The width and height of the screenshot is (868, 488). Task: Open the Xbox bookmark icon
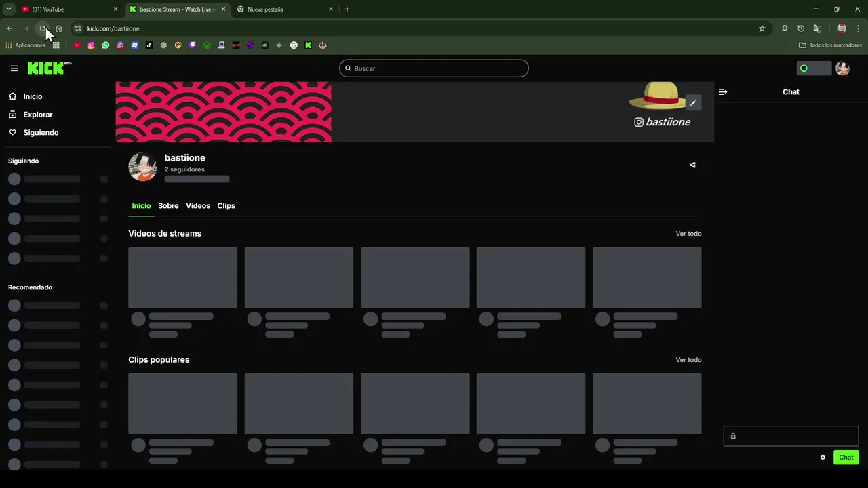point(207,45)
